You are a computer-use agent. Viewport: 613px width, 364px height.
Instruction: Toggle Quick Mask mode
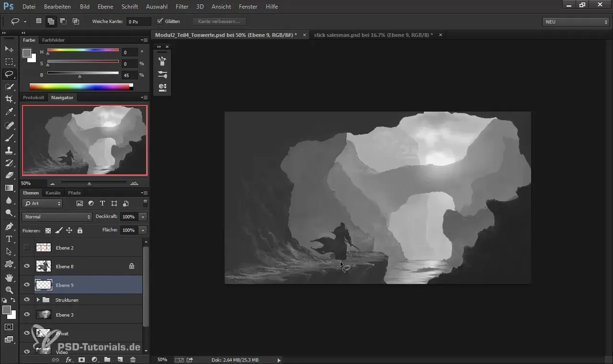(x=9, y=327)
